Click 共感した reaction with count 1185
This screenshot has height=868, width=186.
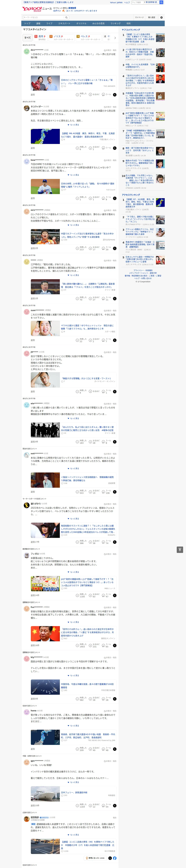81,595
